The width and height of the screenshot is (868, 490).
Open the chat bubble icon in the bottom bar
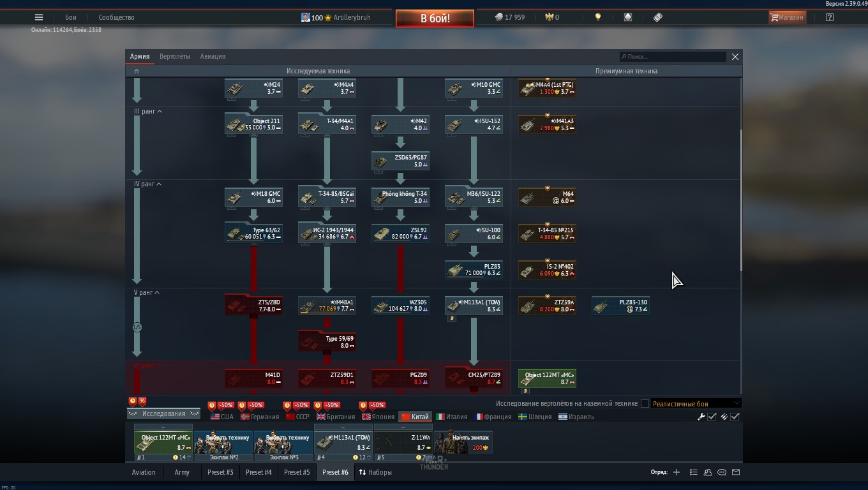(x=722, y=472)
